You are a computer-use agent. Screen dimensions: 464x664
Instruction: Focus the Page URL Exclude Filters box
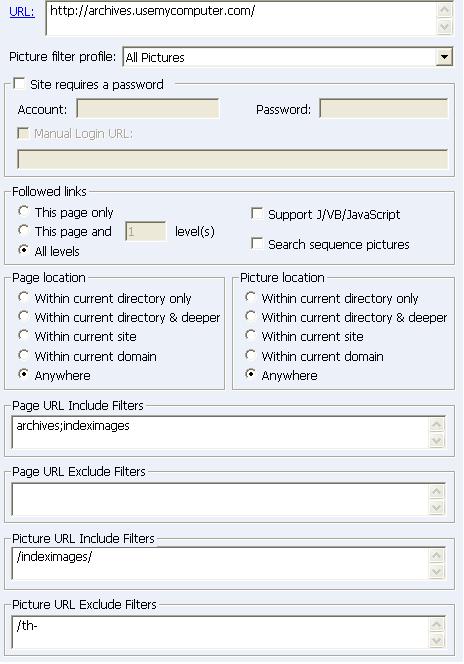coord(221,499)
